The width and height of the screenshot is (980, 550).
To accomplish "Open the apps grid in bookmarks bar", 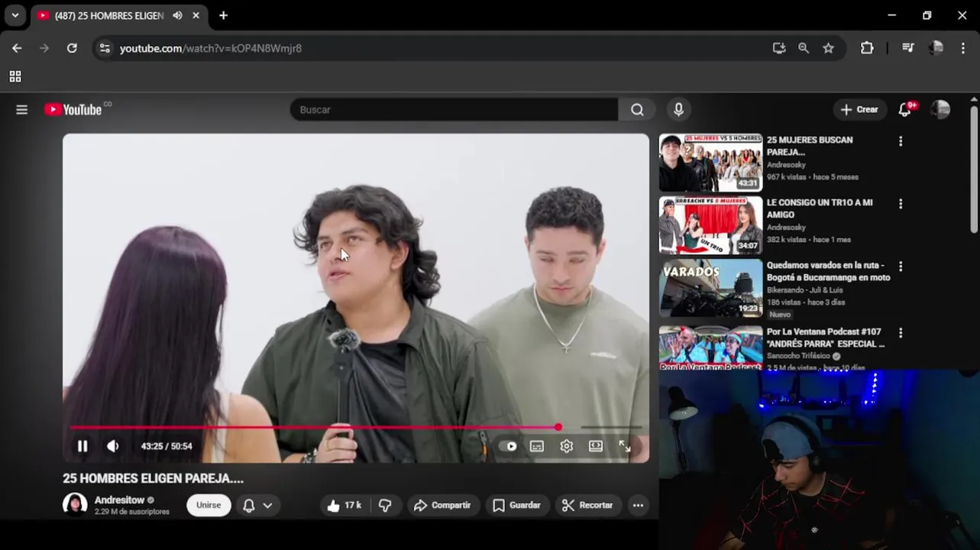I will [x=15, y=76].
